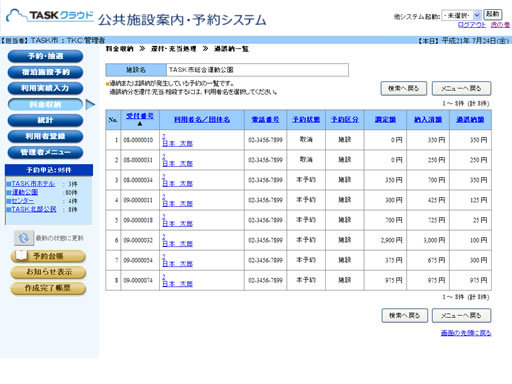Click the 起動 button
The width and height of the screenshot is (512, 384).
492,14
